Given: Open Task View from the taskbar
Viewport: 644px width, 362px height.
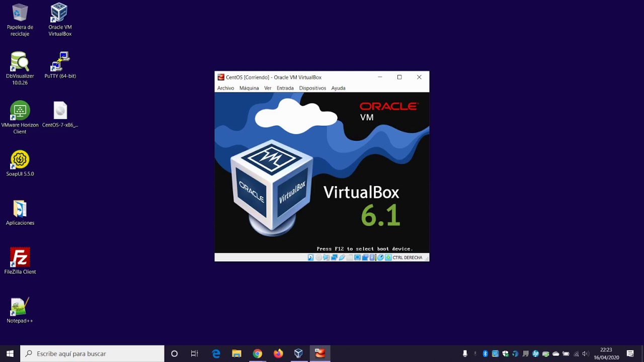Looking at the screenshot, I should coord(195,353).
